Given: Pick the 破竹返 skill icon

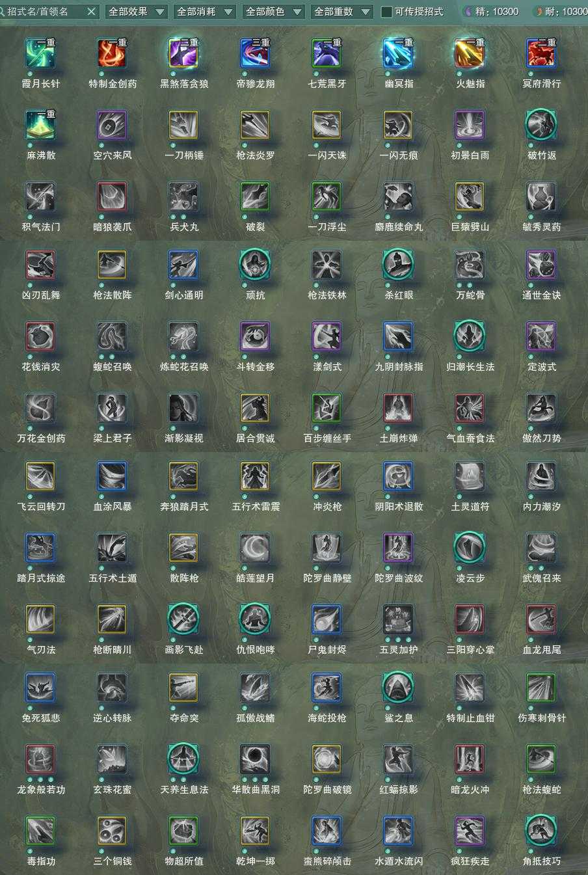Looking at the screenshot, I should coord(541,125).
